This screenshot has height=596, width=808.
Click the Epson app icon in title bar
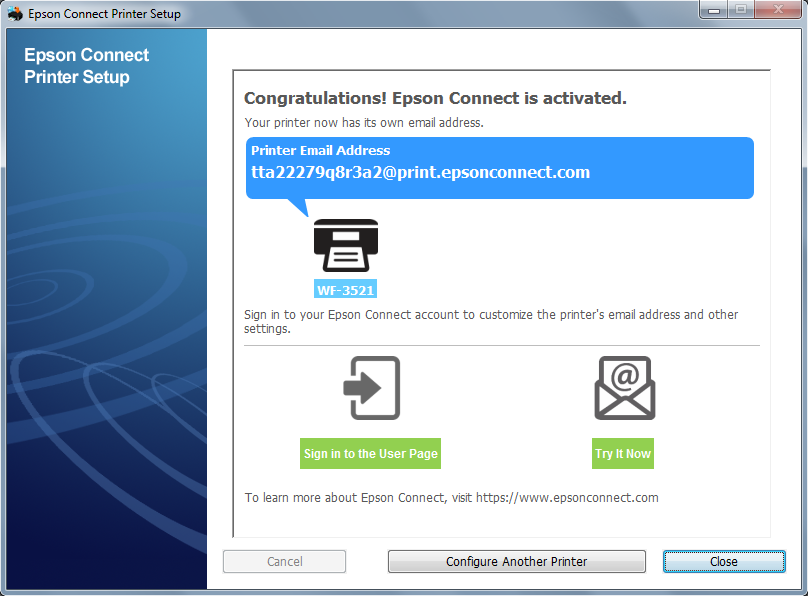click(x=15, y=14)
